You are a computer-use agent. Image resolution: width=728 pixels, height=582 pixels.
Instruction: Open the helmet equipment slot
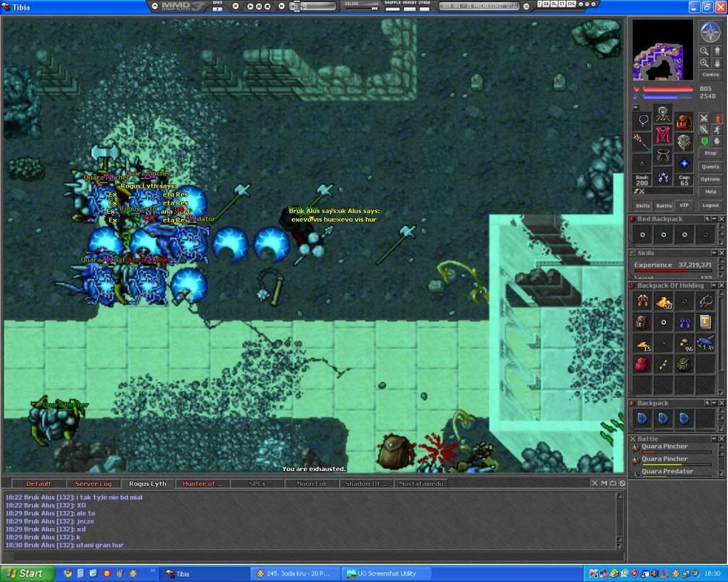[663, 114]
